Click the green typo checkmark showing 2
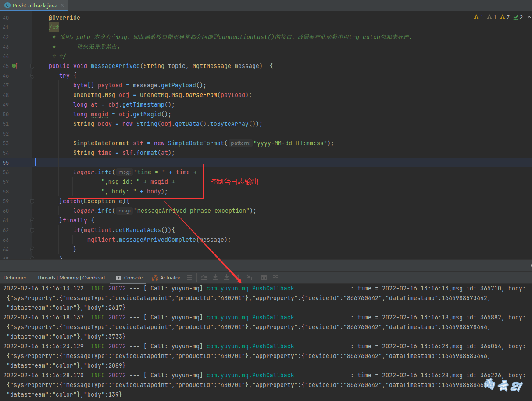The image size is (532, 401). point(518,18)
